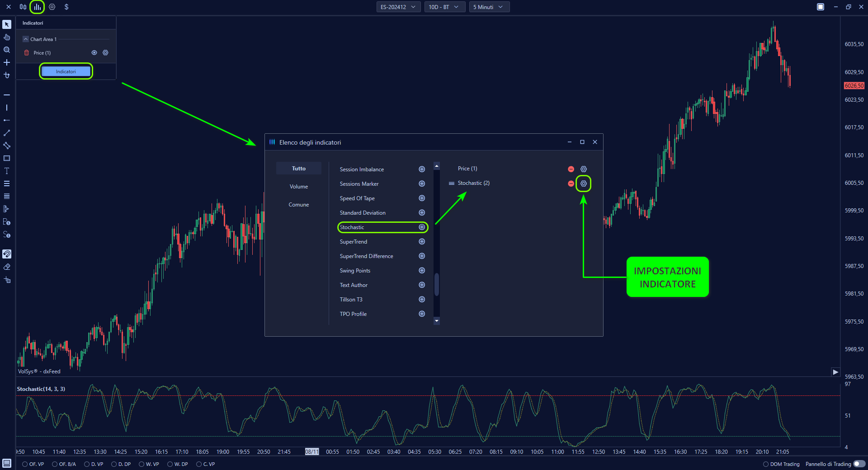The height and width of the screenshot is (470, 868).
Task: Select the crosshair plus tool
Action: tap(7, 62)
